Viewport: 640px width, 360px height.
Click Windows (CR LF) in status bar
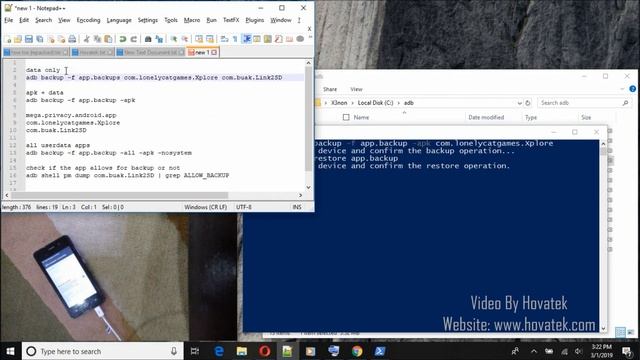point(205,207)
